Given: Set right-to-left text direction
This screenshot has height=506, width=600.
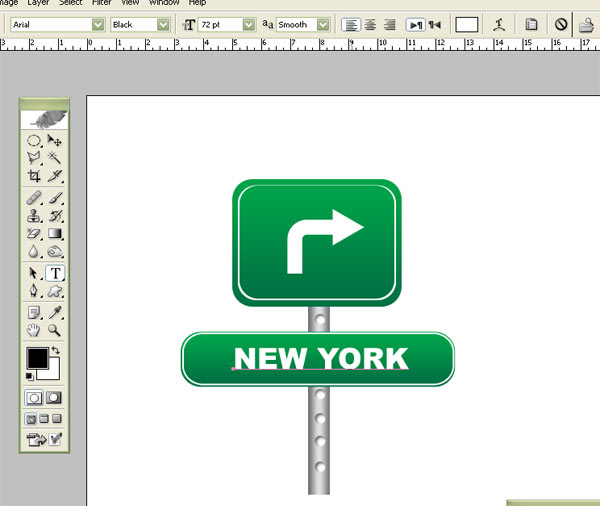Looking at the screenshot, I should click(x=435, y=25).
